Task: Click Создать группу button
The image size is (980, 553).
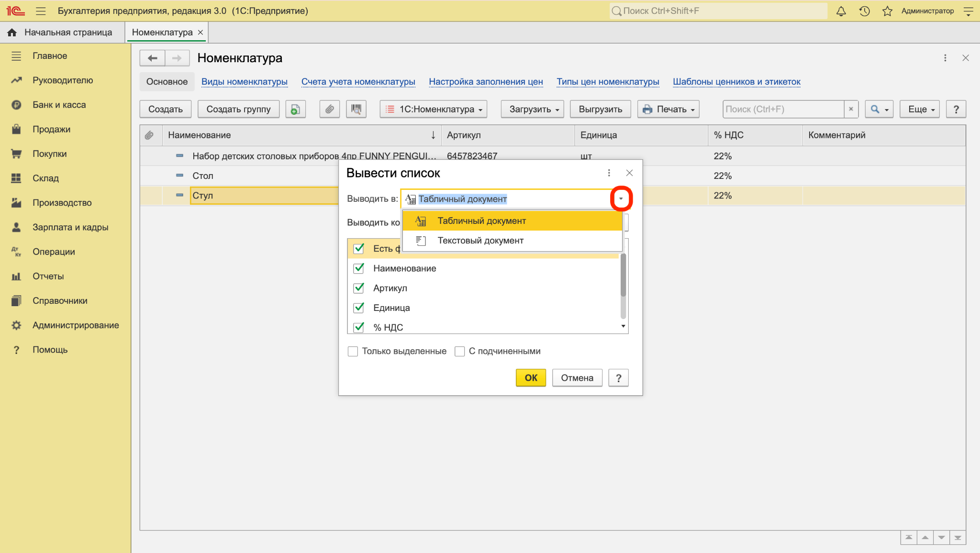Action: pyautogui.click(x=238, y=109)
